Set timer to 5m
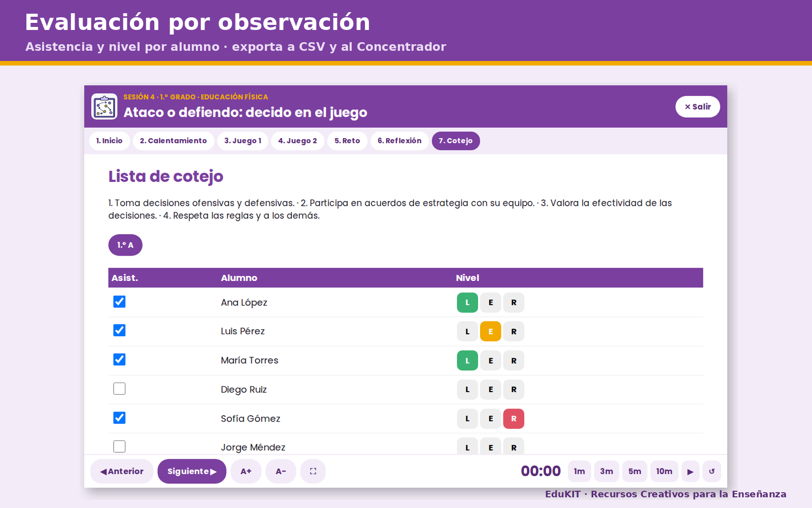 (635, 471)
